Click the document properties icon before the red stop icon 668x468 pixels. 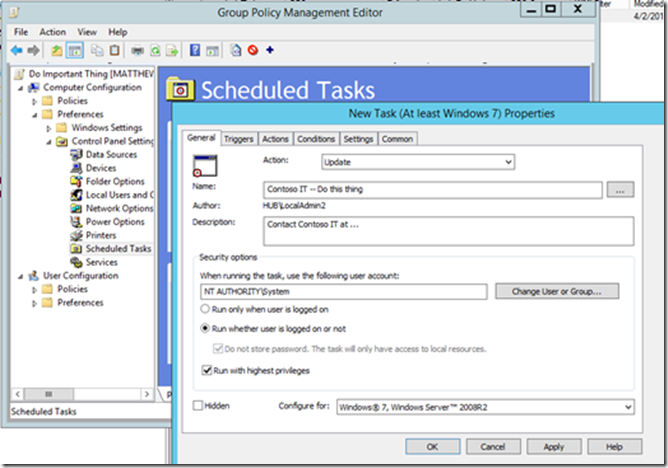[236, 50]
